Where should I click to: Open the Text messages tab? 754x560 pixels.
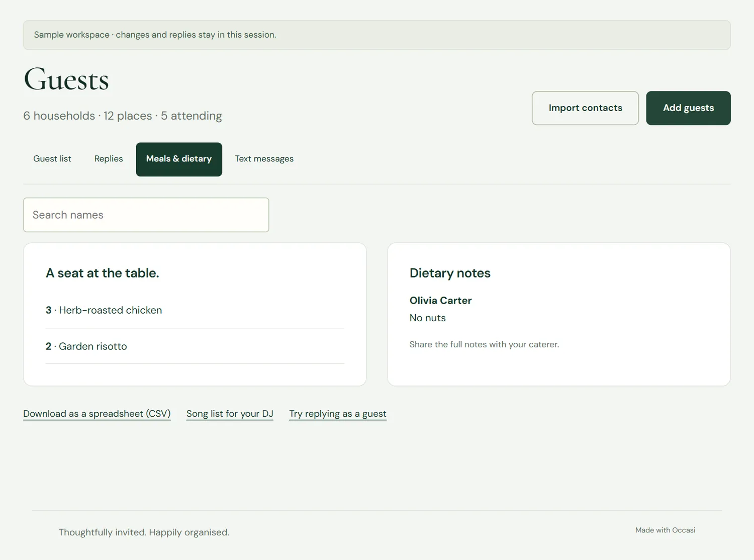(264, 159)
